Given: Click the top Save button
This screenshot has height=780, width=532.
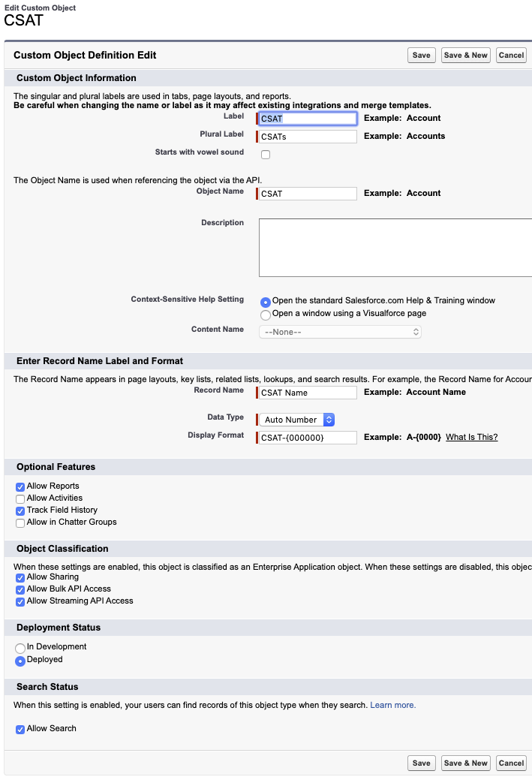Looking at the screenshot, I should click(422, 55).
